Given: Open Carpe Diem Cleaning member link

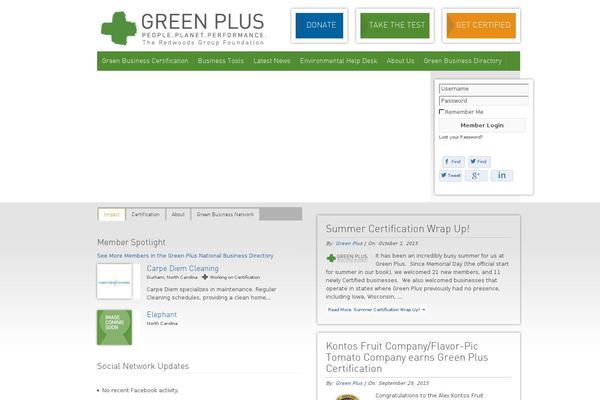Looking at the screenshot, I should click(183, 268).
